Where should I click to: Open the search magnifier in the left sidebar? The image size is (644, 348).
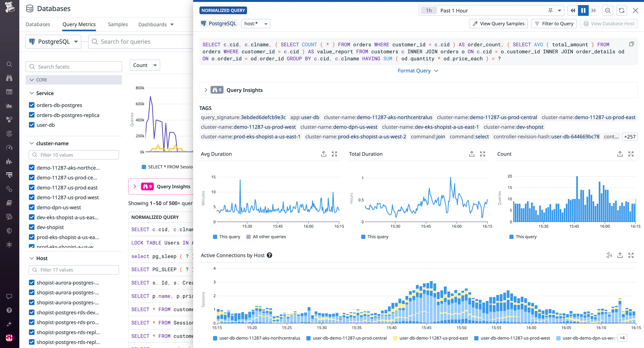pyautogui.click(x=9, y=64)
